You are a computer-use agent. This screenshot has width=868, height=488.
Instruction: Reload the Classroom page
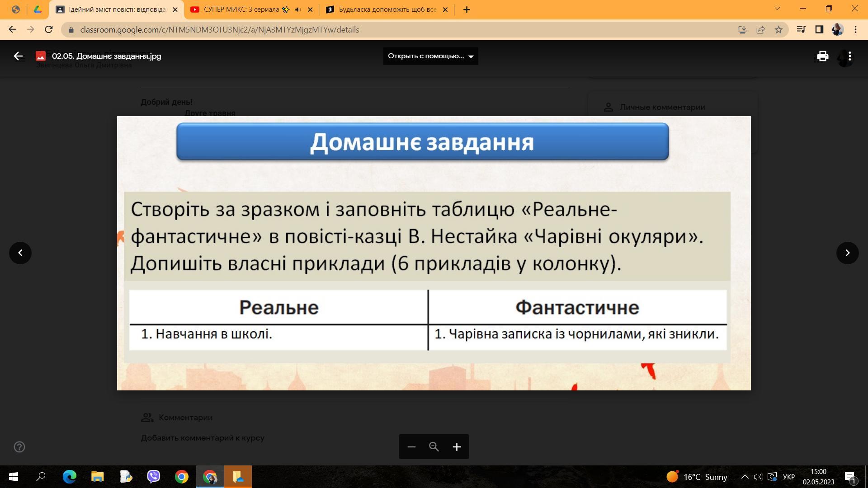click(x=49, y=29)
